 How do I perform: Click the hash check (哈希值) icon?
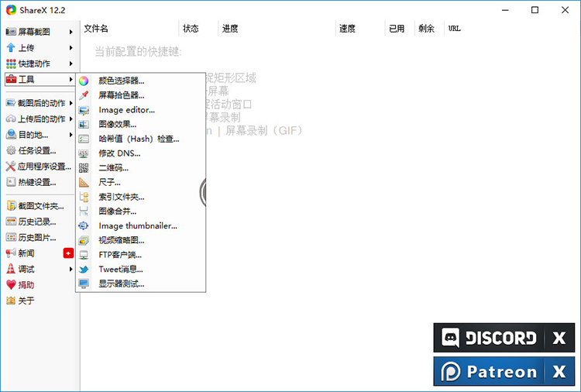84,139
